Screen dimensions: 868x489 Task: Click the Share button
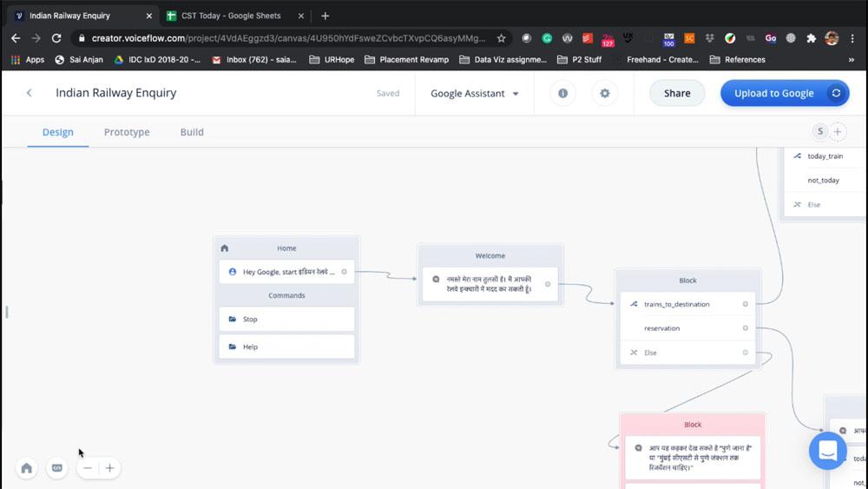(x=677, y=94)
